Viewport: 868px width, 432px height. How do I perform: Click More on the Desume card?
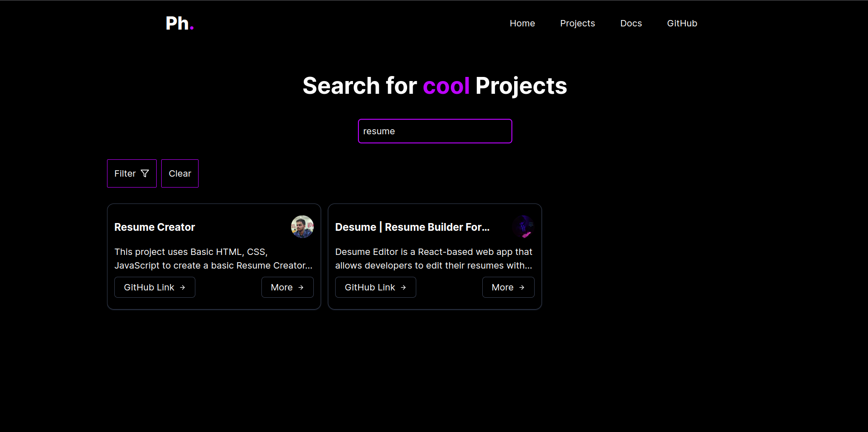click(508, 287)
